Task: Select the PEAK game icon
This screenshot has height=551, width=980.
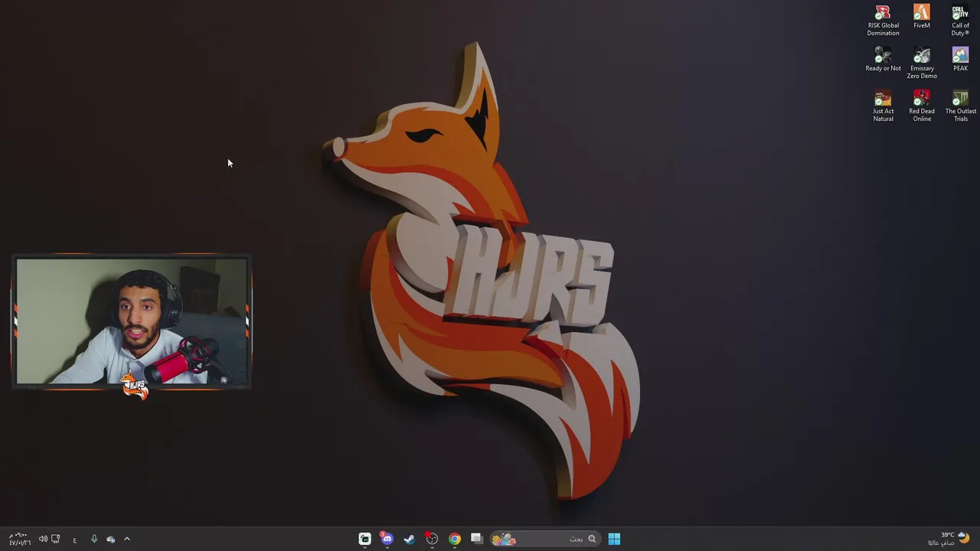Action: (x=960, y=60)
